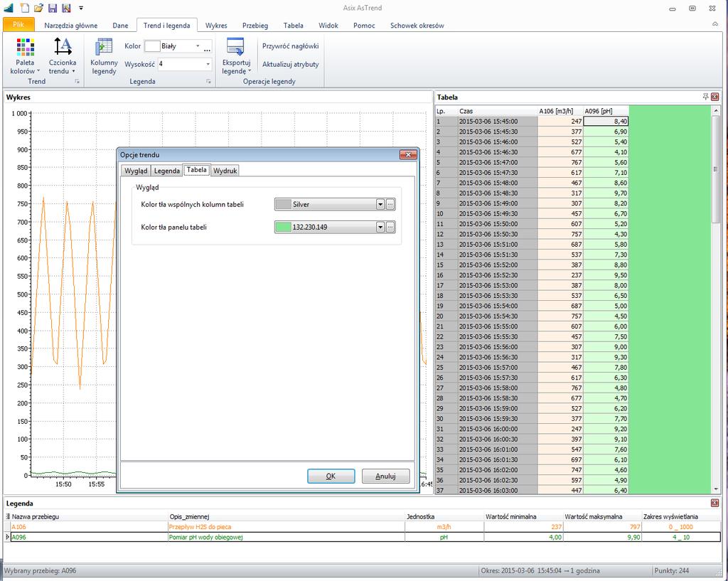Open custom color picker for Silver row
This screenshot has width=728, height=581.
pos(390,204)
